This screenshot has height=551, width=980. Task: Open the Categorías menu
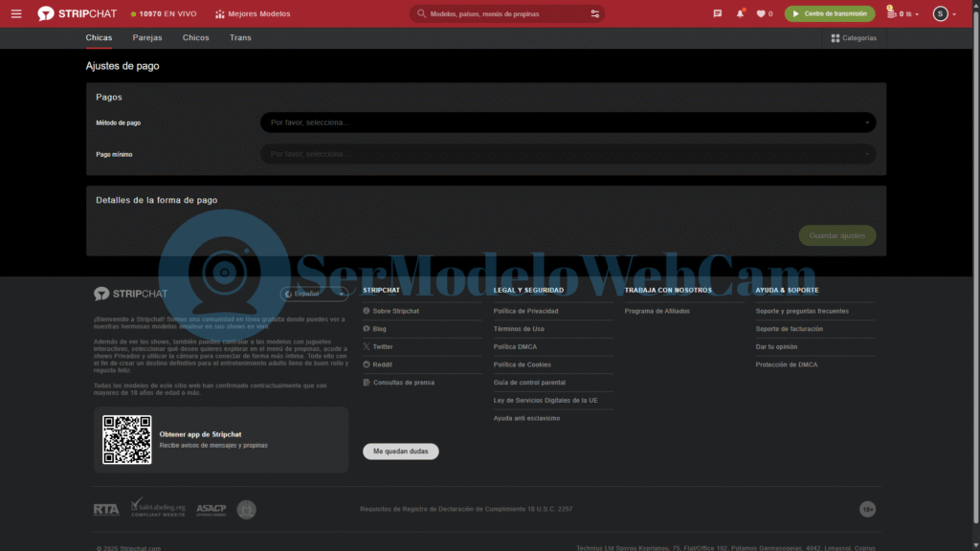pyautogui.click(x=854, y=38)
